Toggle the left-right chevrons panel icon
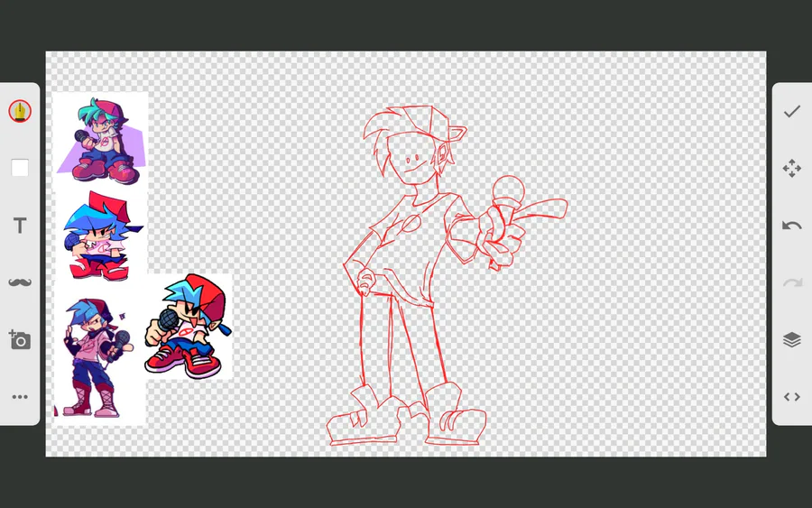Viewport: 812px width, 508px height. (792, 397)
